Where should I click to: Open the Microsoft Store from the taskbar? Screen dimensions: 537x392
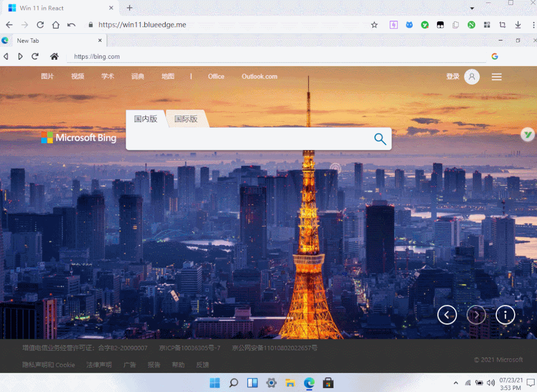[x=328, y=383]
